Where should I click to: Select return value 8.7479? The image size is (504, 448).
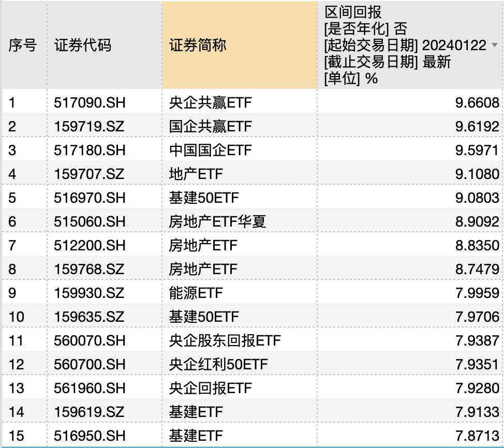click(x=477, y=269)
